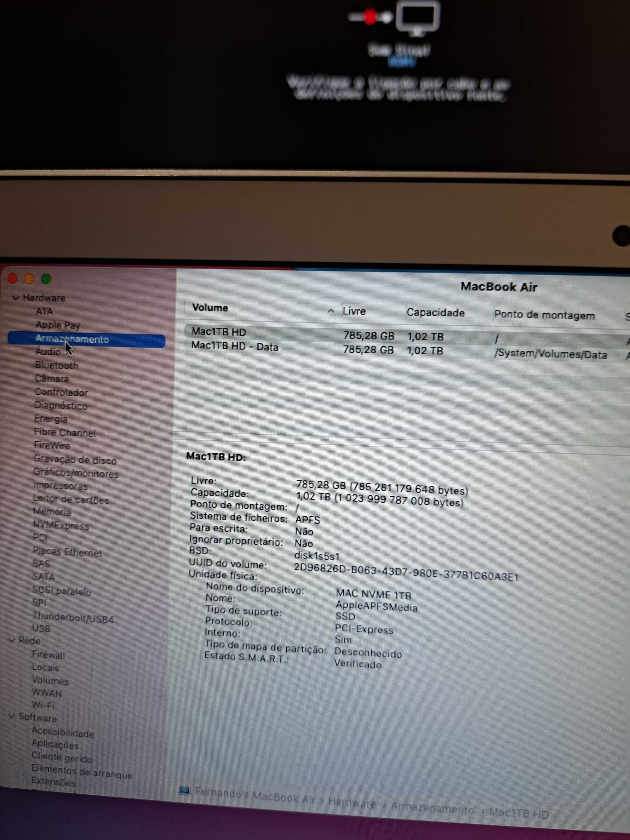Zoom window with green button

click(46, 279)
